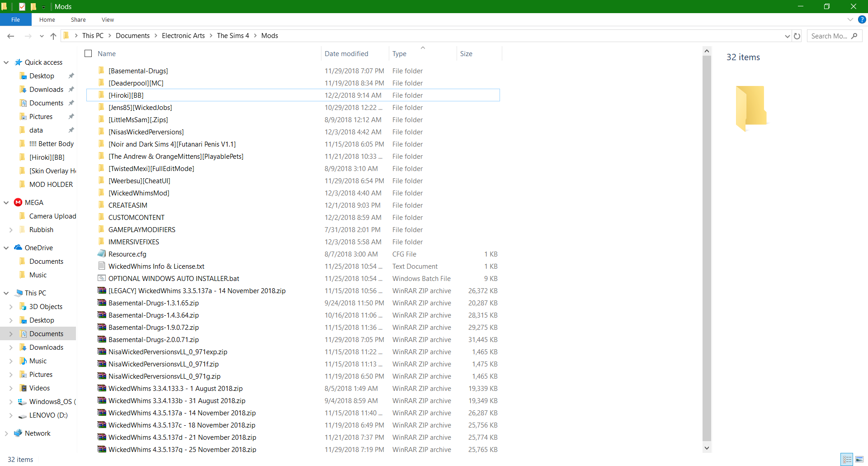Viewport: 868px width, 466px height.
Task: Open Videos in navigation pane
Action: (x=39, y=388)
